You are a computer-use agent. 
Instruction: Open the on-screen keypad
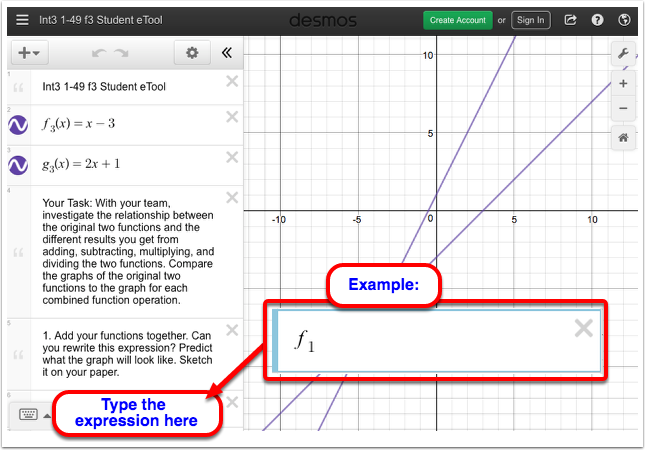pos(28,414)
